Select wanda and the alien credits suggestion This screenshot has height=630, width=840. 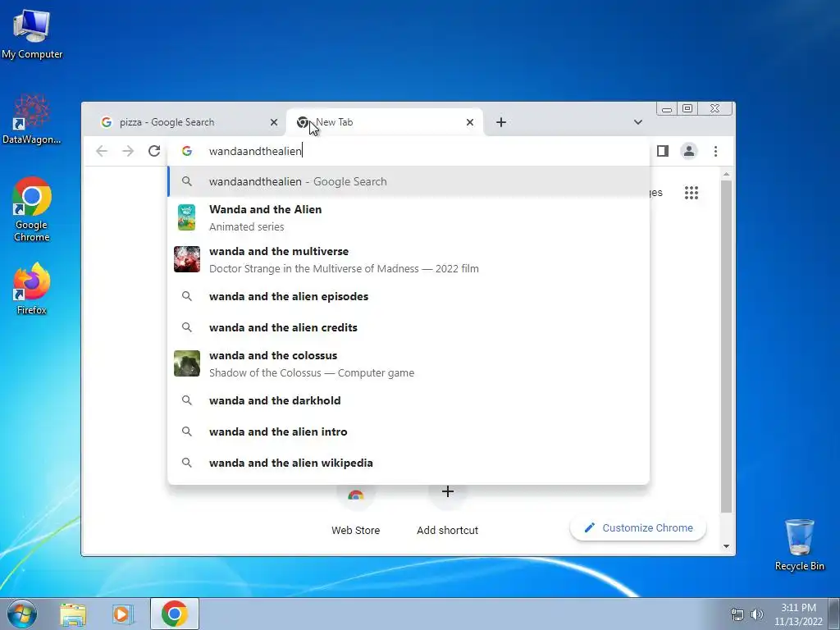[x=409, y=327]
